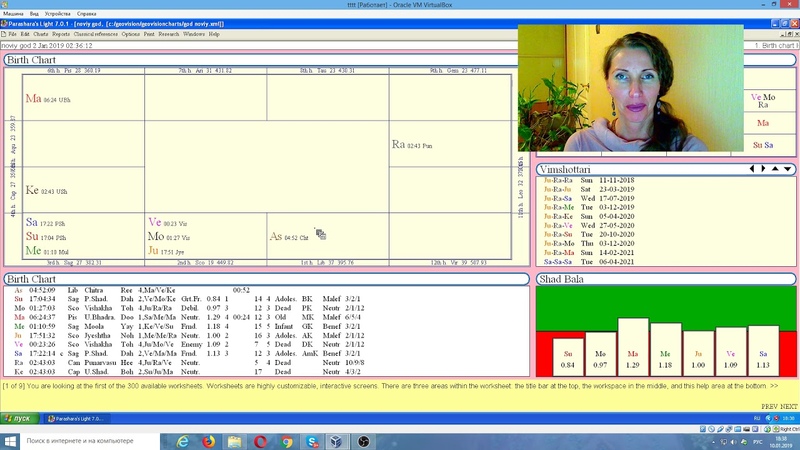
Task: Open the Windows menu in Parashara's Light
Action: 194,34
